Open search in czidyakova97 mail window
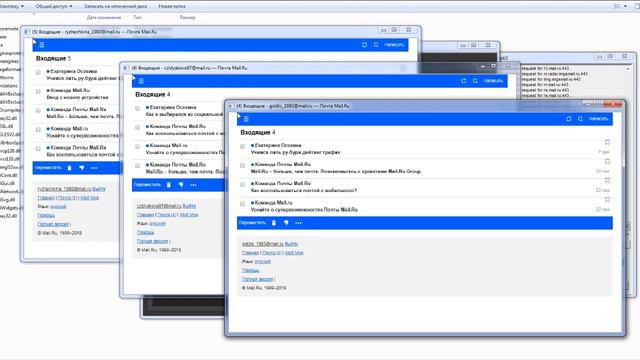 (475, 81)
